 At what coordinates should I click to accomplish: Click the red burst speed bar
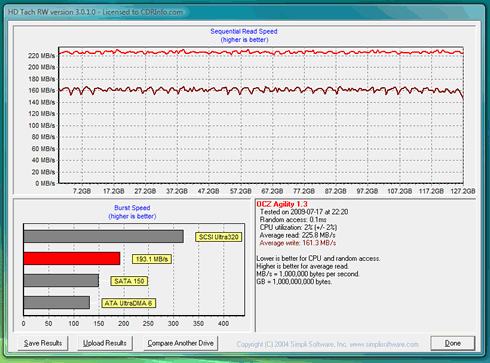[72, 259]
